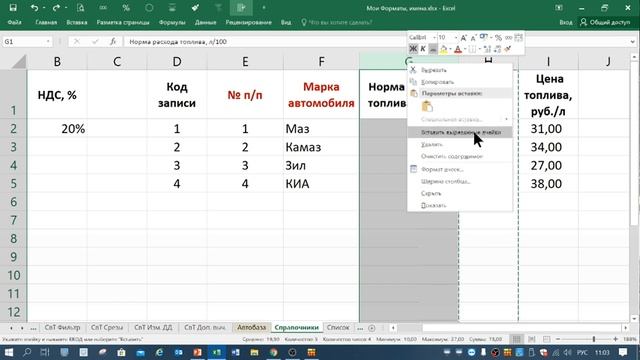This screenshot has width=640, height=360.
Task: Switch to the Автобаза sheet tab
Action: [251, 327]
